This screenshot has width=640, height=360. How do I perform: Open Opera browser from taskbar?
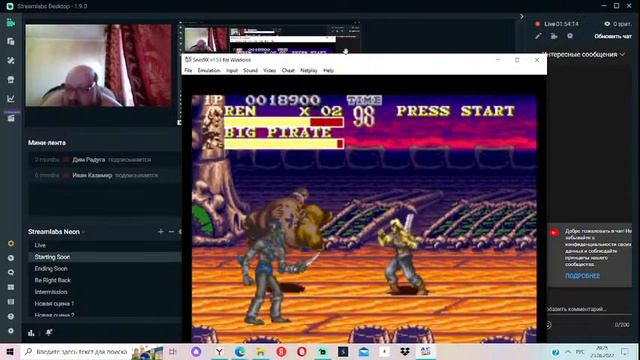click(302, 351)
